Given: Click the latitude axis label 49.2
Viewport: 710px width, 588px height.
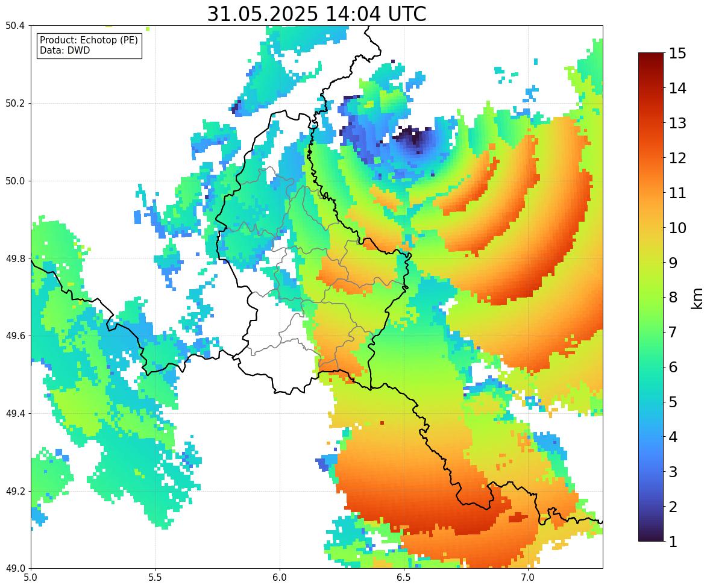Looking at the screenshot, I should coord(15,491).
